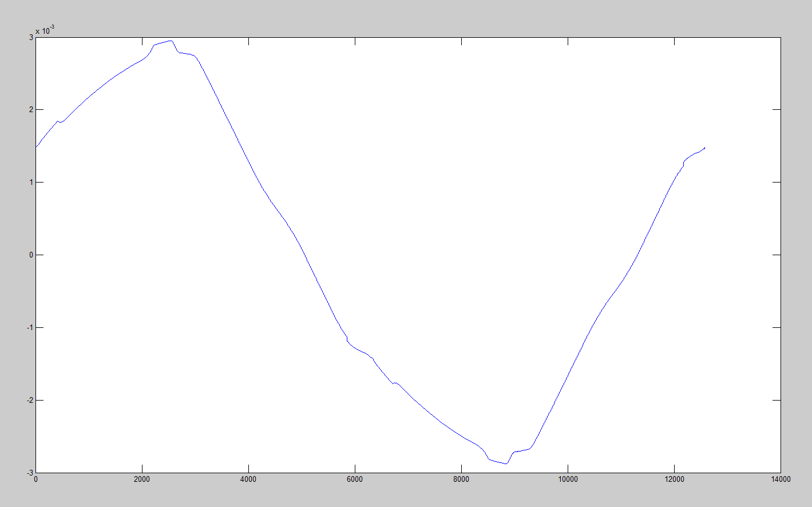Select the y-axis tick label -1

pyautogui.click(x=30, y=328)
